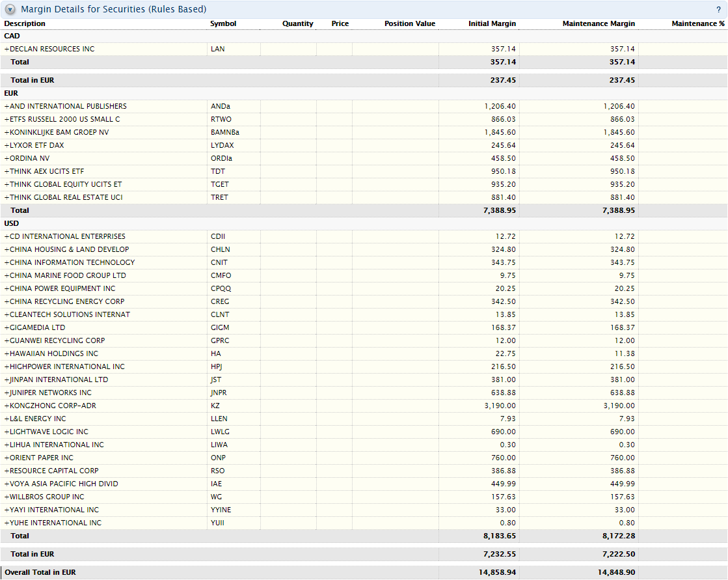This screenshot has width=728, height=580.
Task: Click the YYINE symbol cell
Action: (221, 510)
